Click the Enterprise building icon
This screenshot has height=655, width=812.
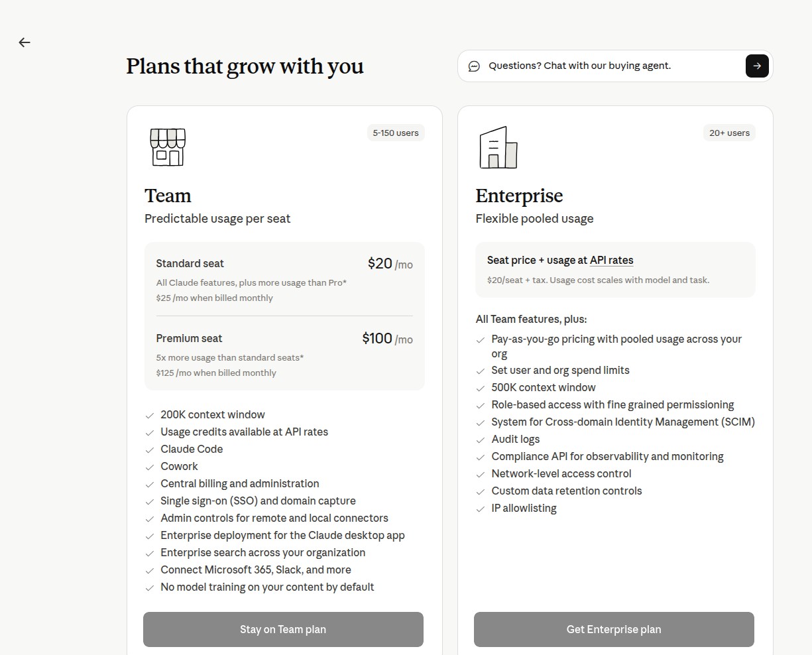pyautogui.click(x=498, y=147)
